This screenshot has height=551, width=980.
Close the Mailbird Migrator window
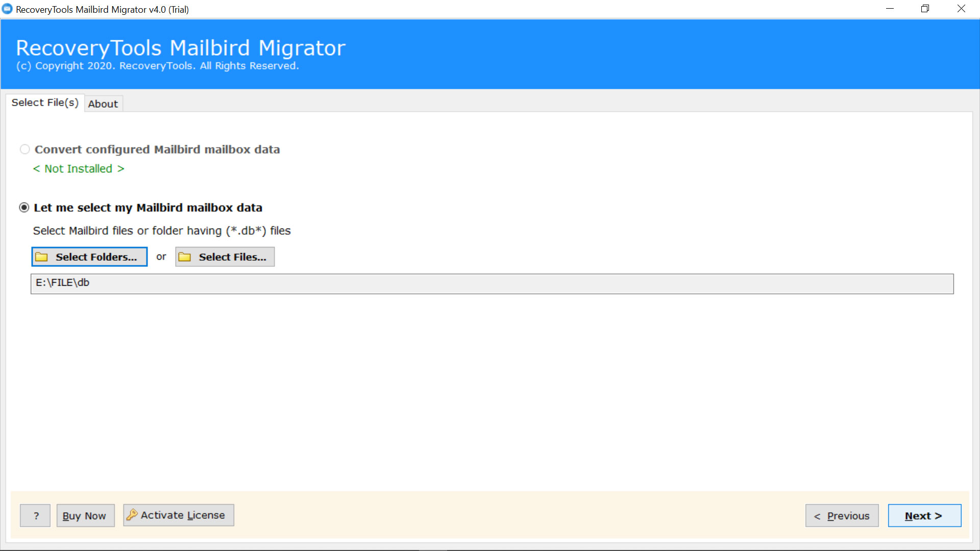point(961,9)
